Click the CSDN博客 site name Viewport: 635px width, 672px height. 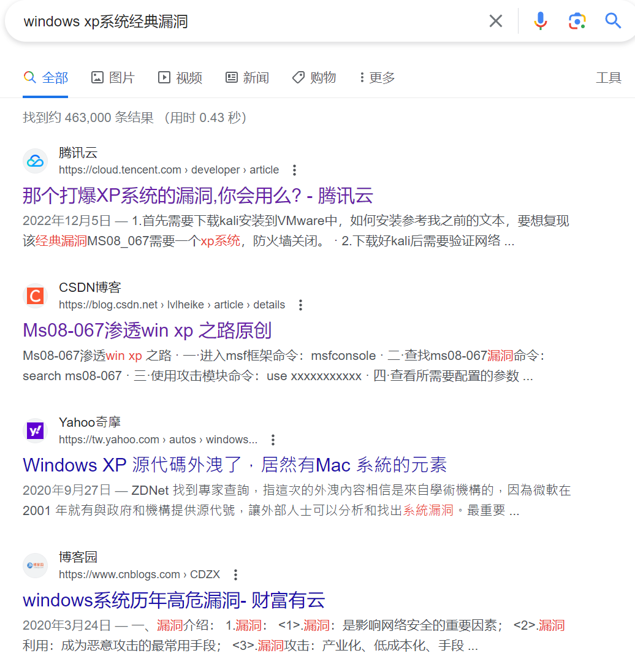90,287
